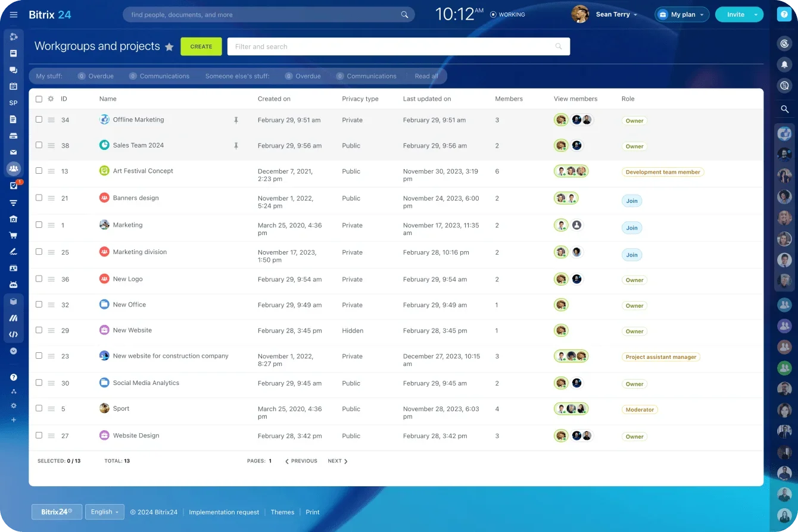Join the Banners design workgroup

pos(631,201)
